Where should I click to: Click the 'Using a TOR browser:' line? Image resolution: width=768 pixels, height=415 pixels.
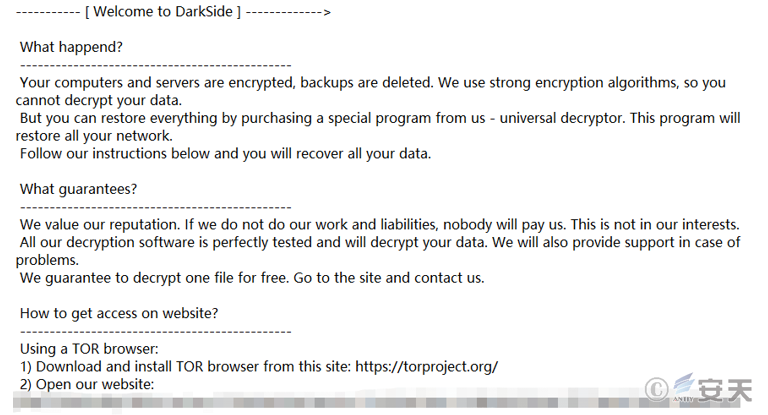coord(89,349)
